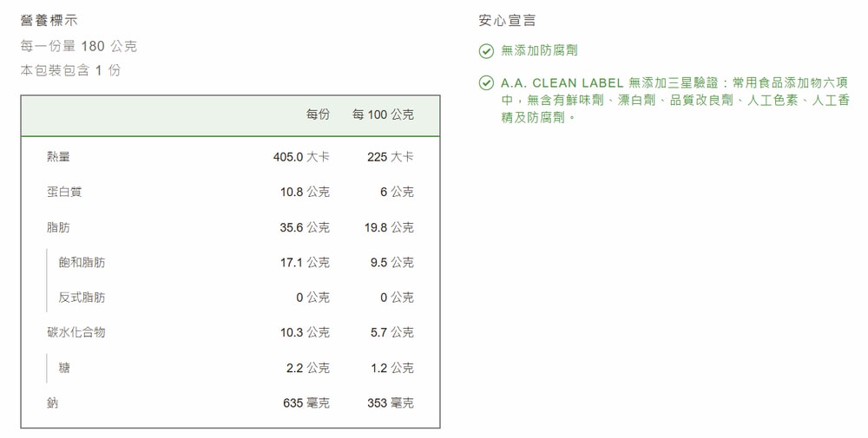This screenshot has height=438, width=868.
Task: Click the 飽和脂肪 sub-row label
Action: pos(82,262)
